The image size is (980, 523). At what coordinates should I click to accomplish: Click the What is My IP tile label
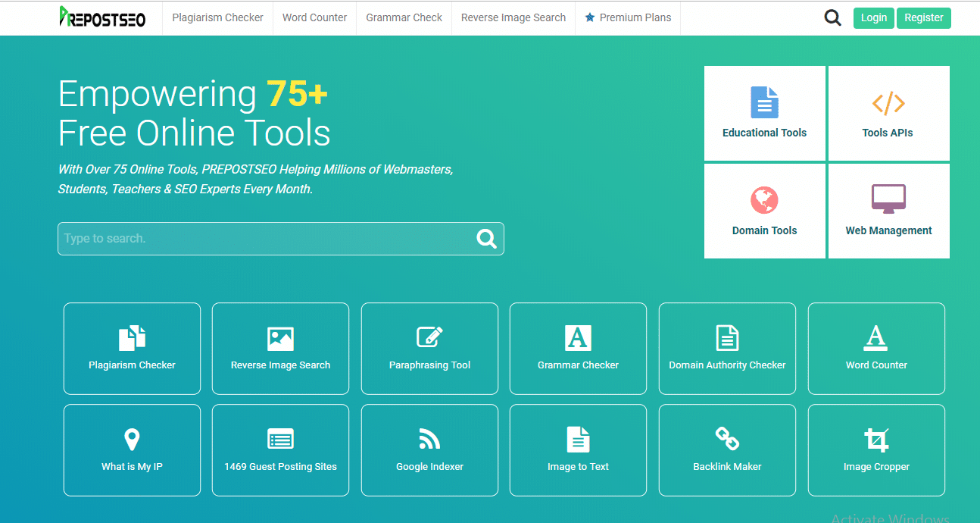132,467
